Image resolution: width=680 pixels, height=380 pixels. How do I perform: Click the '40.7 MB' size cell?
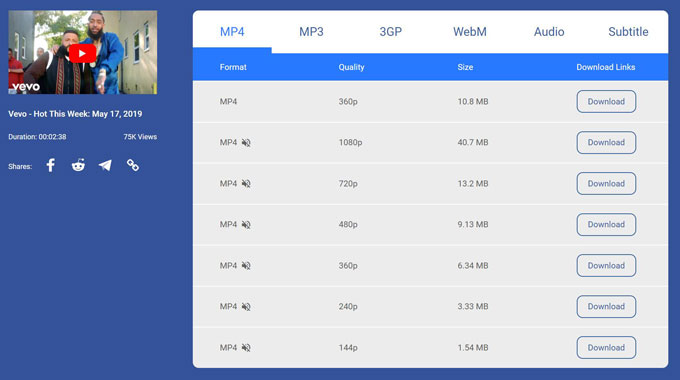[x=473, y=143]
